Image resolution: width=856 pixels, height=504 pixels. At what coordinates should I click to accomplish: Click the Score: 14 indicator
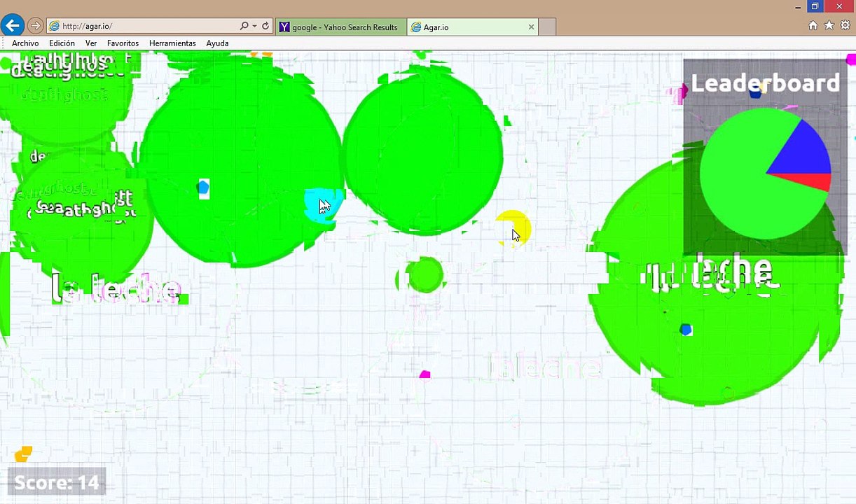tap(57, 483)
